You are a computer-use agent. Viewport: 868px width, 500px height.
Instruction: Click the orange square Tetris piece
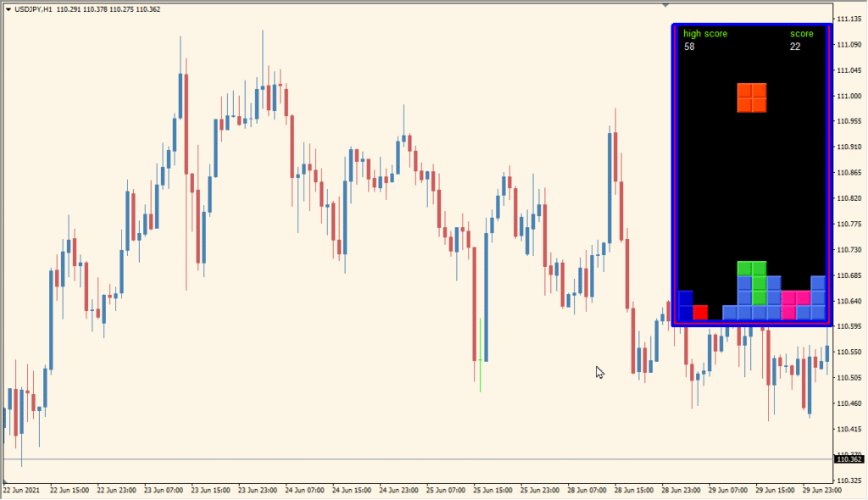752,97
